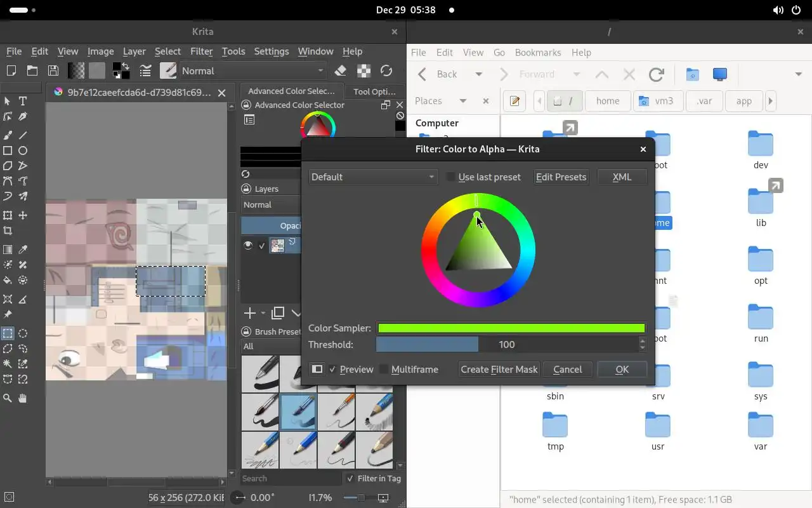Expand the Places sidebar dropdown
The width and height of the screenshot is (812, 508).
pos(463,101)
